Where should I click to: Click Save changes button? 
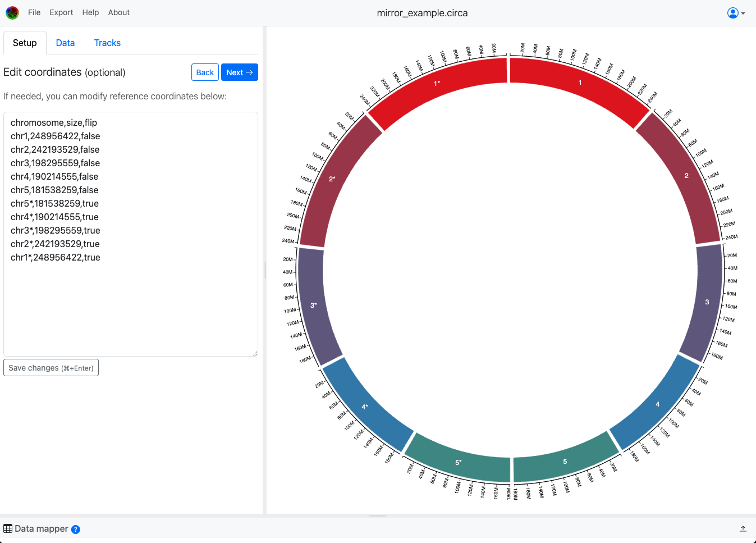(51, 368)
